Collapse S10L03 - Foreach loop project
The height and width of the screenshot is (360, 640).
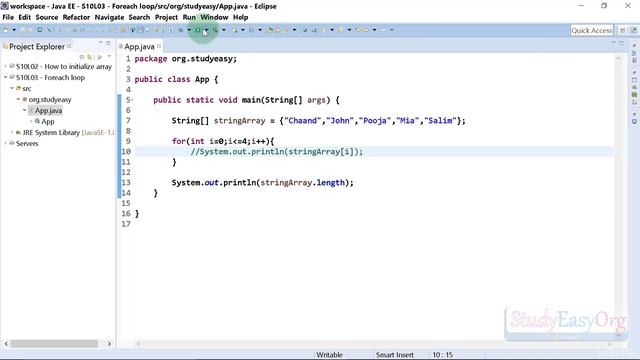[x=5, y=77]
